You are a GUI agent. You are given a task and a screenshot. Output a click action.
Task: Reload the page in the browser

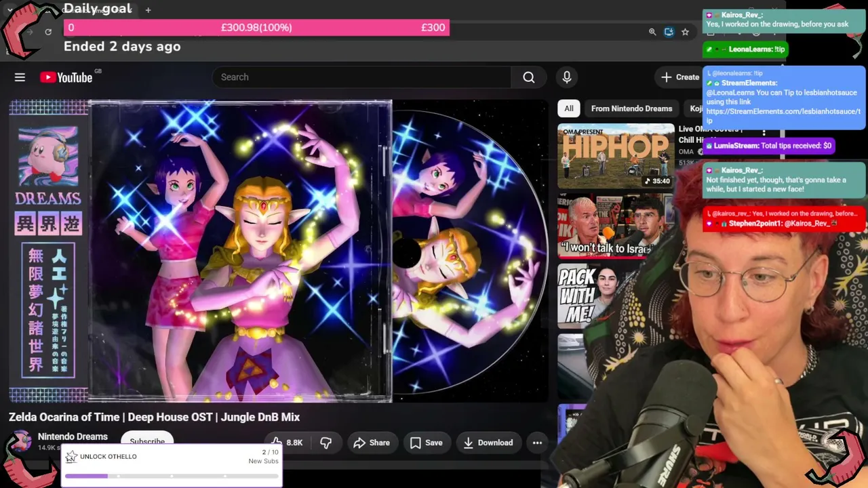click(x=48, y=32)
